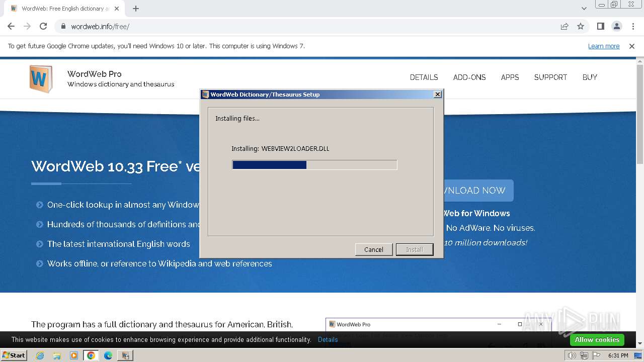
Task: Click the WordWeb Pro heading text
Action: click(95, 74)
